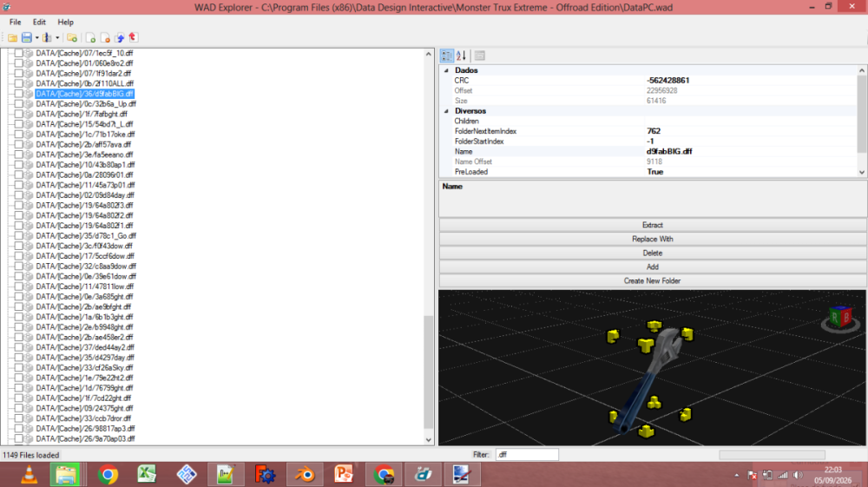Viewport: 868px width, 487px height.
Task: Open the Edit menu
Action: pos(39,23)
